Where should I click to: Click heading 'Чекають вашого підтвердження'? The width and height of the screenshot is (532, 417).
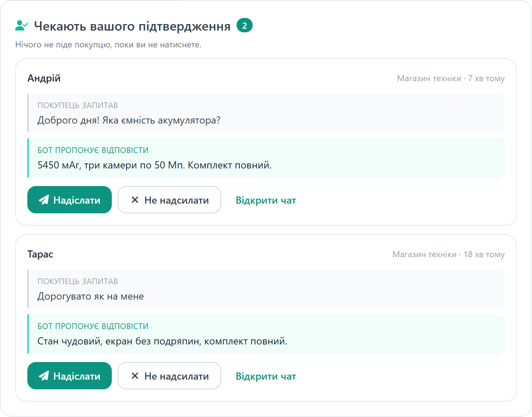(x=132, y=26)
